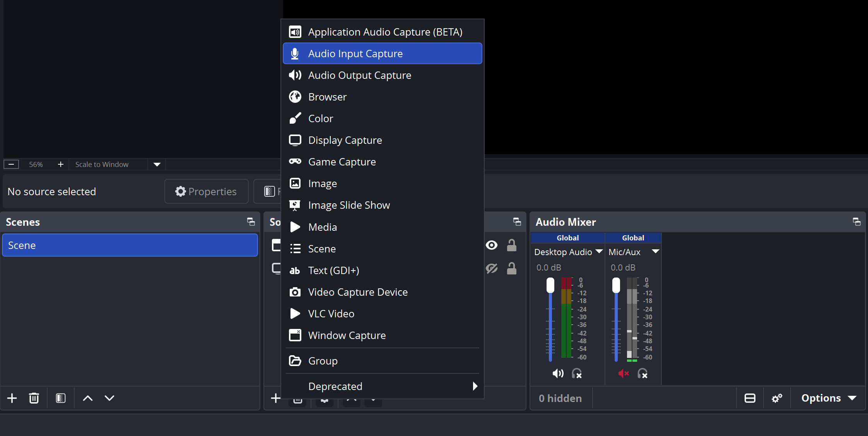Add an Image Slide Show source
868x436 pixels.
click(382, 205)
